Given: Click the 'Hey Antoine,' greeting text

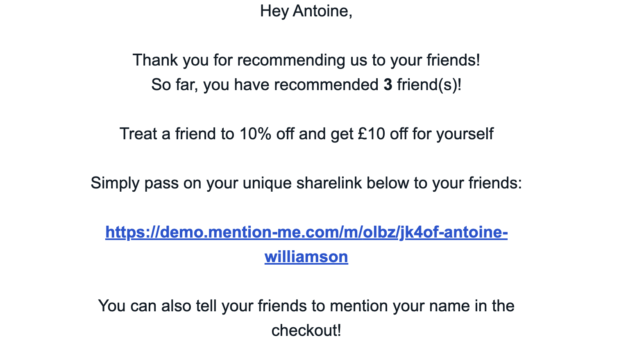Looking at the screenshot, I should coord(306,11).
